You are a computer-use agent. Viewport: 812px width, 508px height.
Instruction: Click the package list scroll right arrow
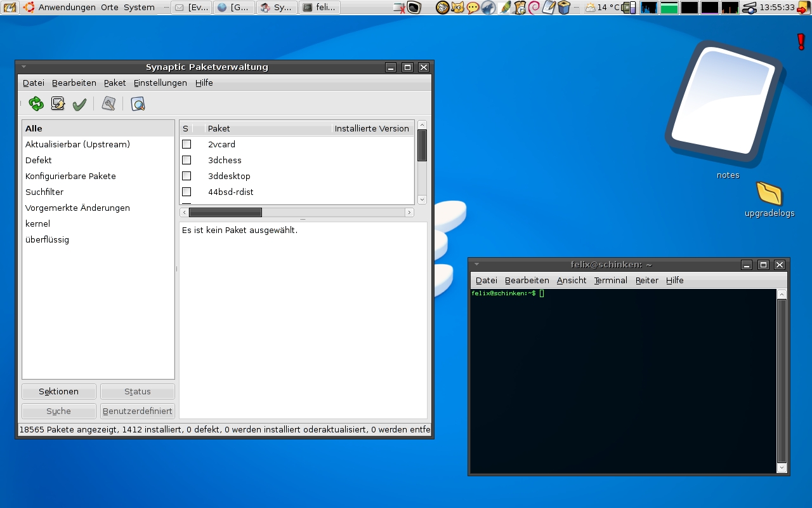409,212
